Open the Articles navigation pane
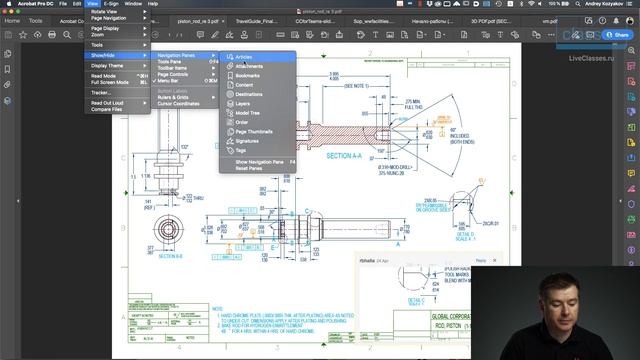 coord(257,57)
